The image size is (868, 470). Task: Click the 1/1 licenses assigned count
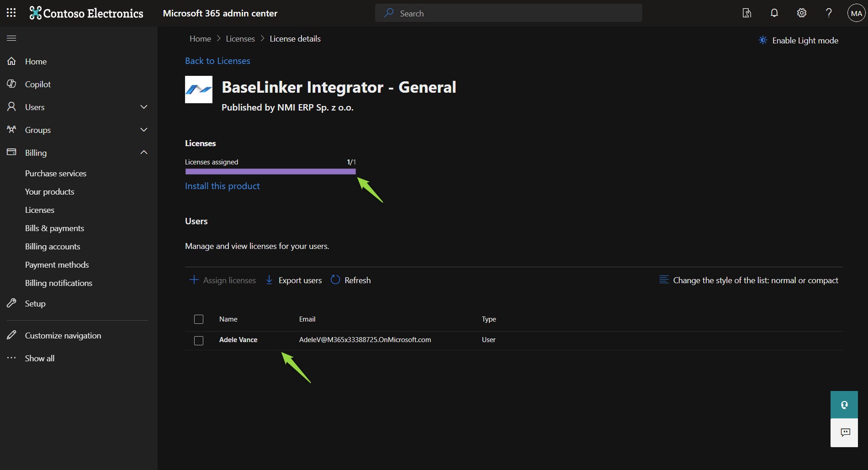point(351,162)
